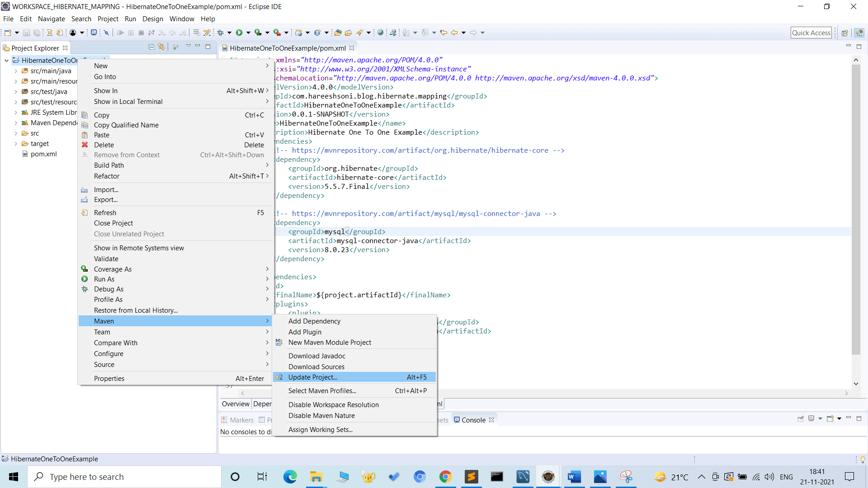Toggle Pin Console in Console toolbar

click(800, 419)
